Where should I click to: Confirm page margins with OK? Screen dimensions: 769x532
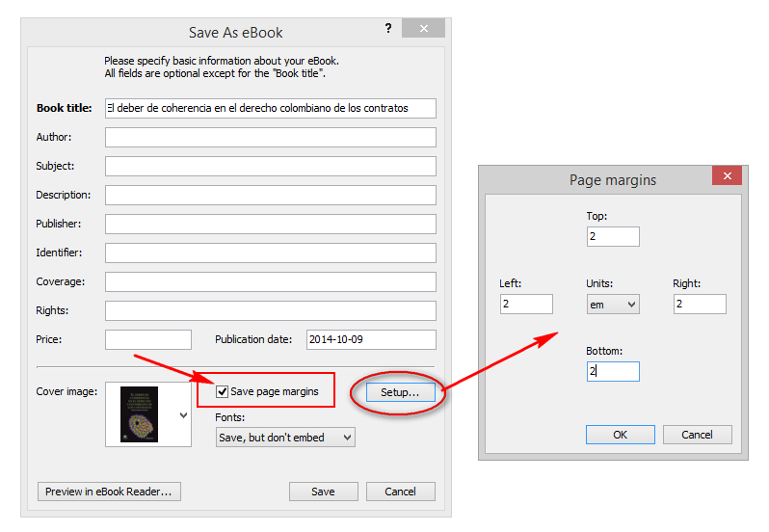click(620, 435)
